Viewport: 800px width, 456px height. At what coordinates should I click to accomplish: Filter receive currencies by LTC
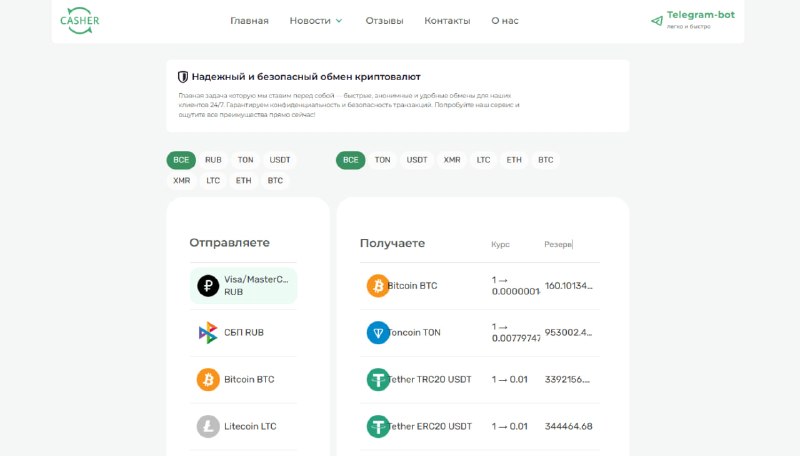483,160
